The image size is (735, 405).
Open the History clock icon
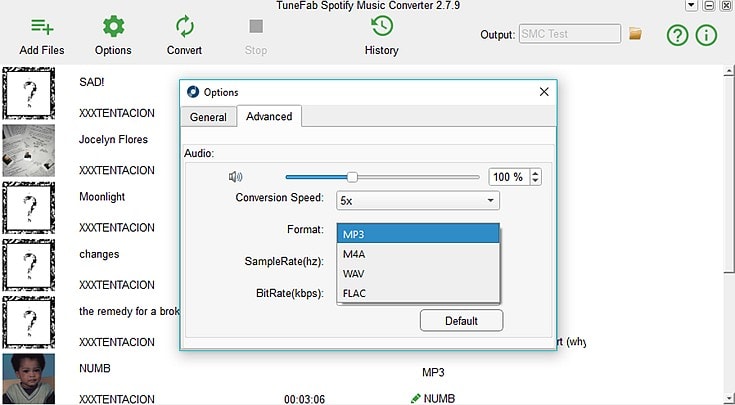pos(382,26)
